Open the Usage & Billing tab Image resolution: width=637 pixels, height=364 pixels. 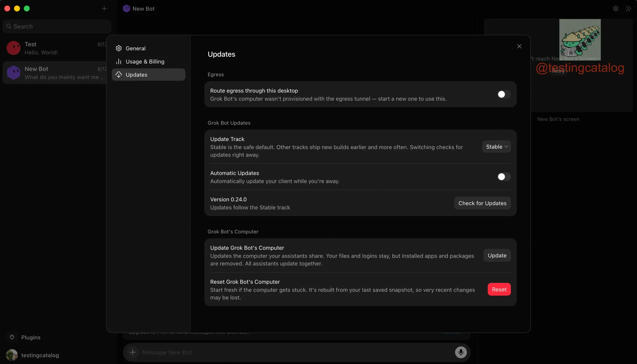coord(148,61)
